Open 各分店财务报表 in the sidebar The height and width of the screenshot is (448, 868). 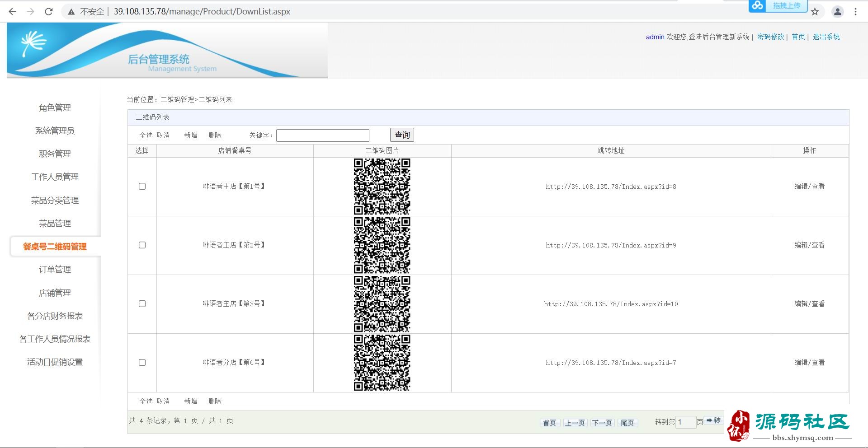coord(55,316)
